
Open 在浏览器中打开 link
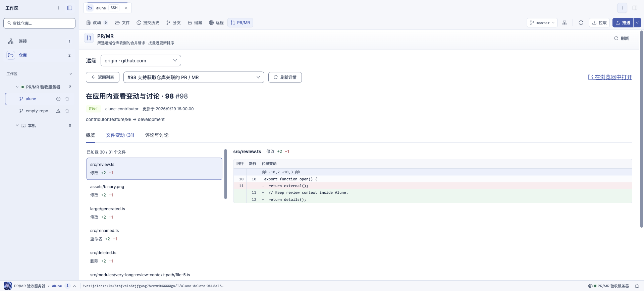point(610,77)
